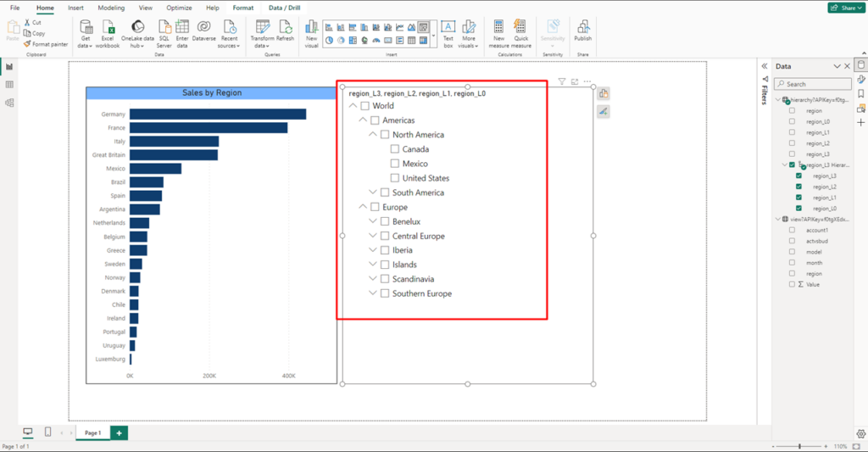Check the Value field checkbox
This screenshot has width=868, height=452.
coord(793,284)
